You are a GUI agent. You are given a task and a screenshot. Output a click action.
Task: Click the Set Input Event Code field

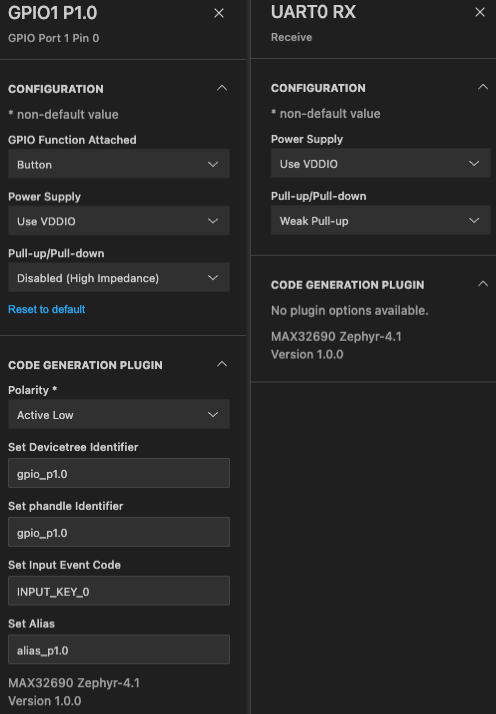pos(119,591)
